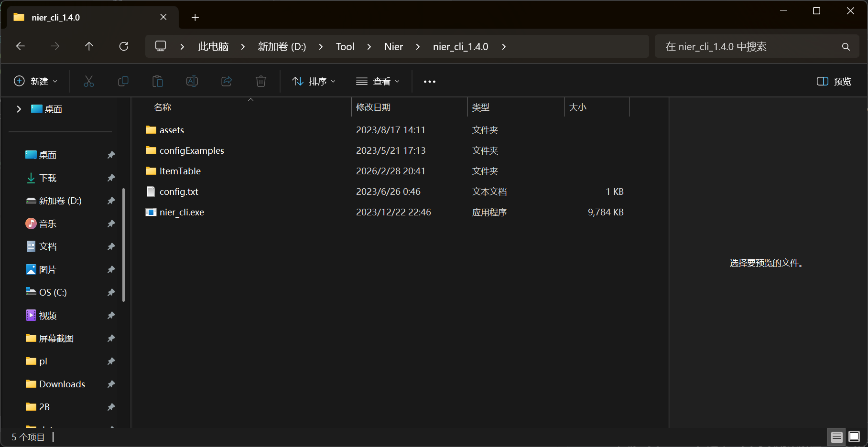
Task: Click the Cut scissors icon in toolbar
Action: coord(89,81)
